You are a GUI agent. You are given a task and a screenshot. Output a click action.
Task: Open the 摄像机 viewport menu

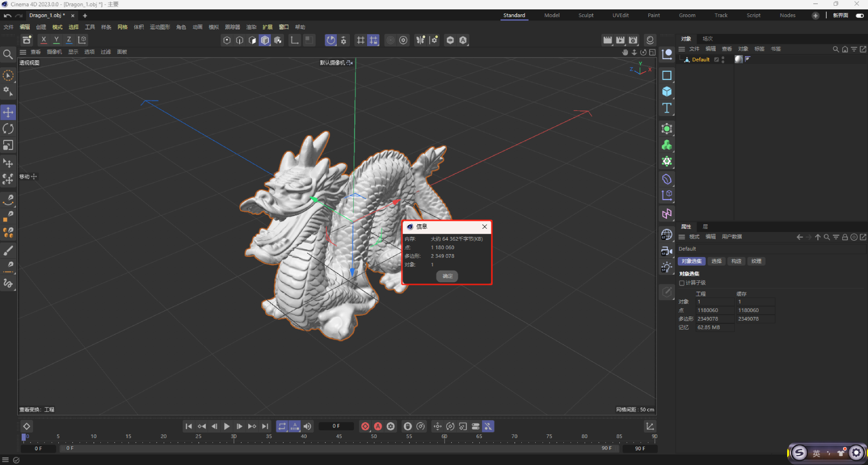(x=54, y=52)
